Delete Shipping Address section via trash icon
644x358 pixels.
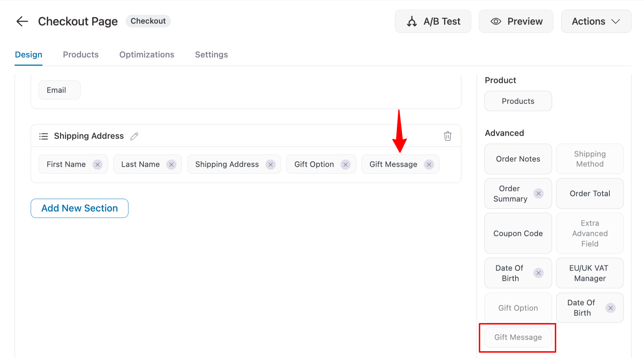pyautogui.click(x=448, y=136)
